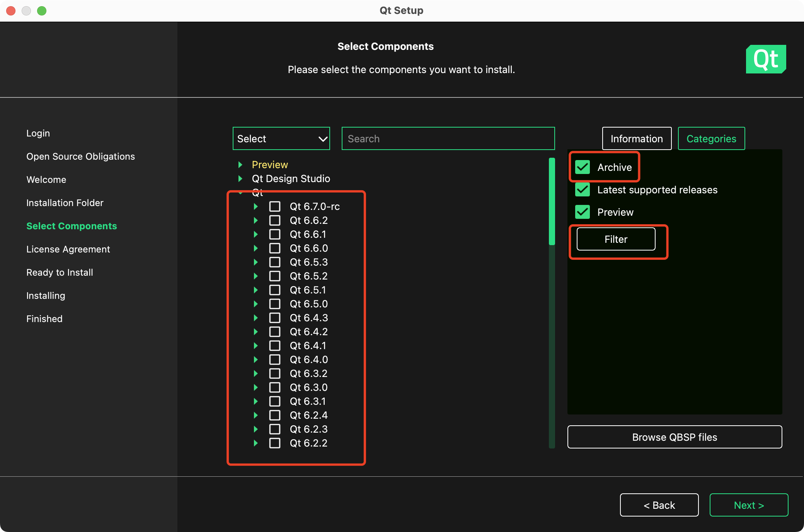Screen dimensions: 804x532
Task: Switch to the Categories tab
Action: pos(711,139)
